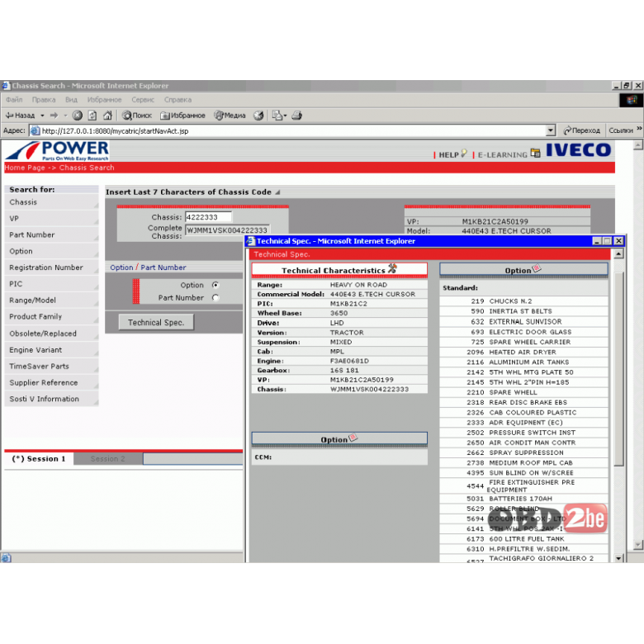Click the Переход go button
The image size is (644, 644).
(582, 130)
